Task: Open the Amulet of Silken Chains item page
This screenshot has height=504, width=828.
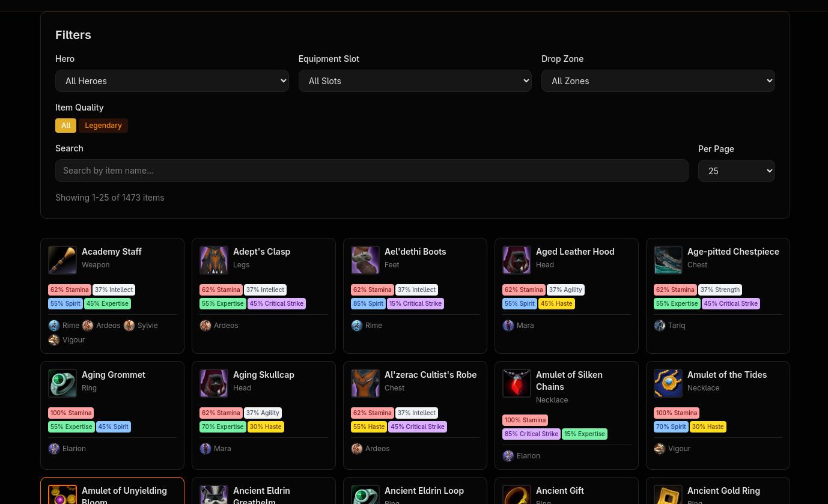Action: point(569,380)
